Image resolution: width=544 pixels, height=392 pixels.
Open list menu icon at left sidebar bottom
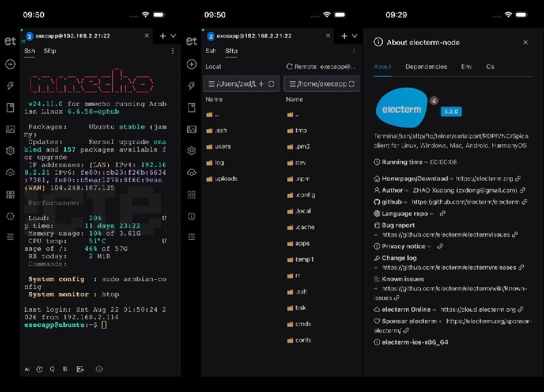pos(10,237)
